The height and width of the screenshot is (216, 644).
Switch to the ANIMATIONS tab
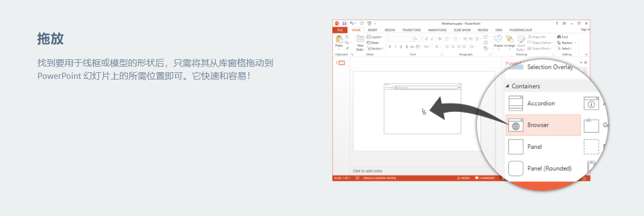pyautogui.click(x=437, y=30)
